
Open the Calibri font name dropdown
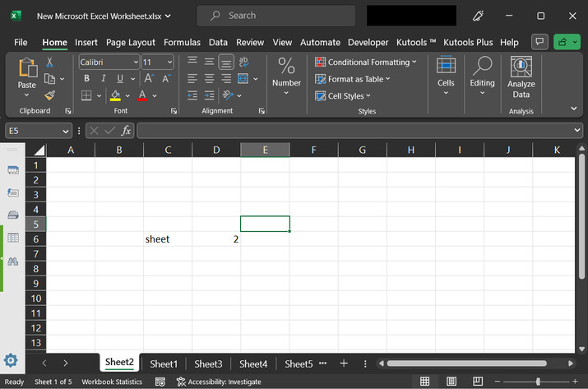point(135,63)
